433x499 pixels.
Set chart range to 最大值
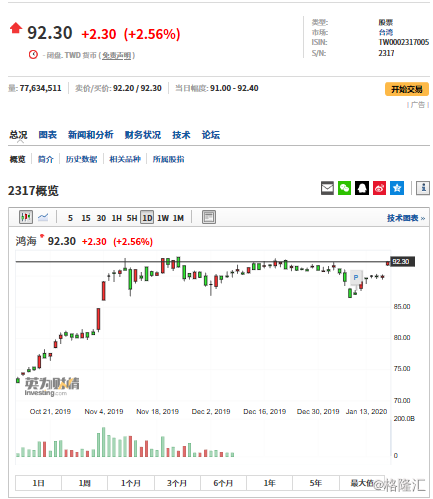pyautogui.click(x=362, y=483)
